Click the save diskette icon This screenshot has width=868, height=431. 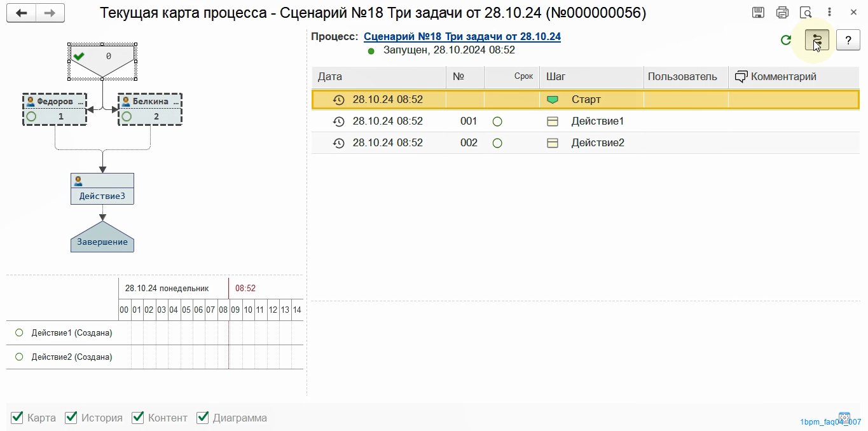click(x=758, y=13)
